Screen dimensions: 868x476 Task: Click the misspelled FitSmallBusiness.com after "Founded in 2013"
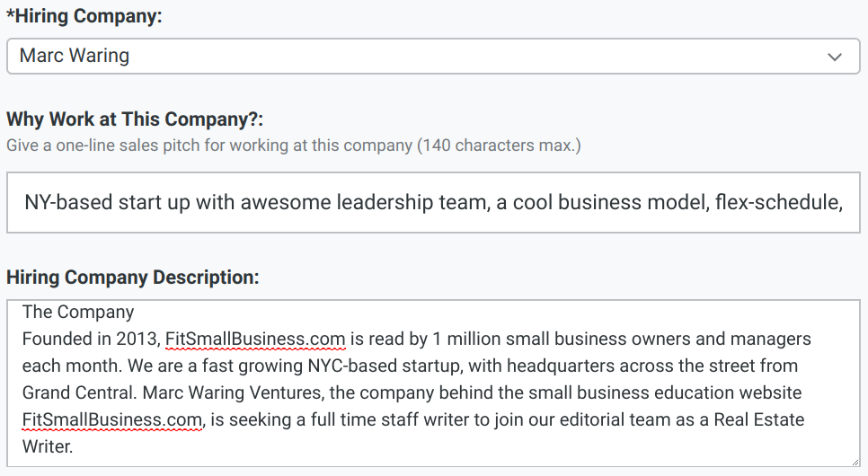255,339
